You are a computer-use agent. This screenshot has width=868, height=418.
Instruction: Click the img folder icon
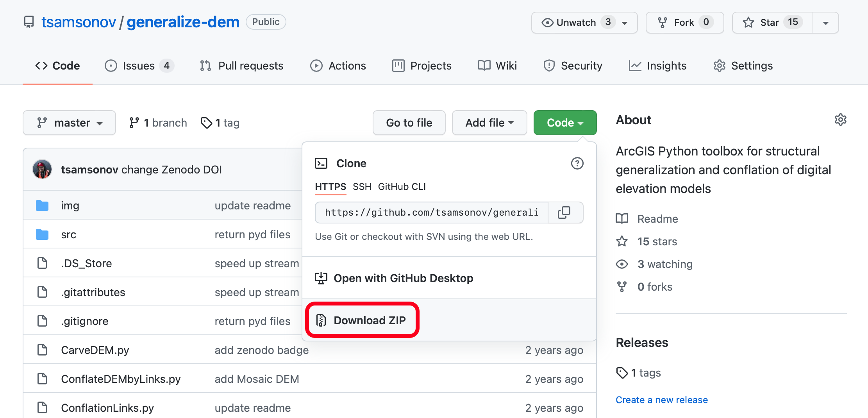[x=42, y=205]
